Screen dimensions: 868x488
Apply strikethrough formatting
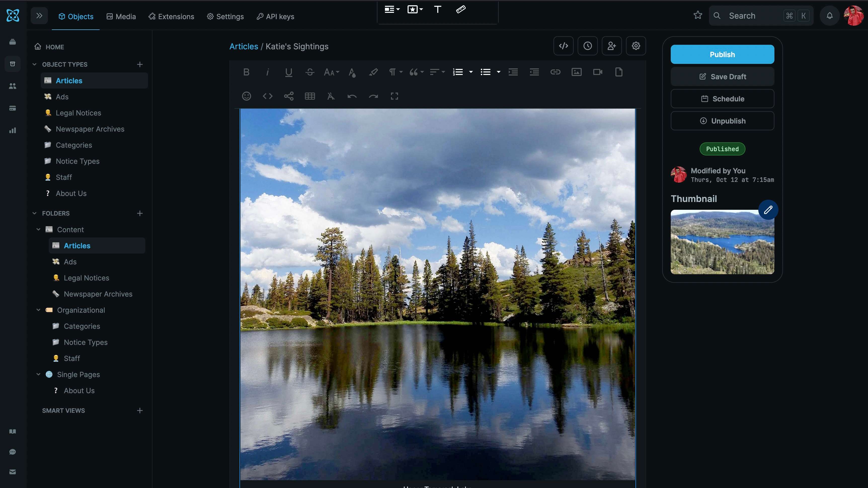(x=310, y=72)
